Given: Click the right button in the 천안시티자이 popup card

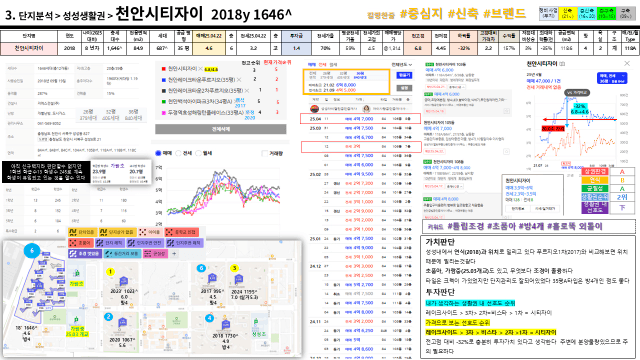Looking at the screenshot, I should pos(545,208).
